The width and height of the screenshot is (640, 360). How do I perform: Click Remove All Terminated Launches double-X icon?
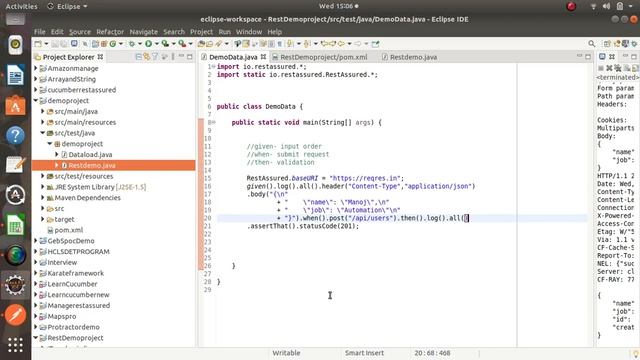pyautogui.click(x=618, y=68)
